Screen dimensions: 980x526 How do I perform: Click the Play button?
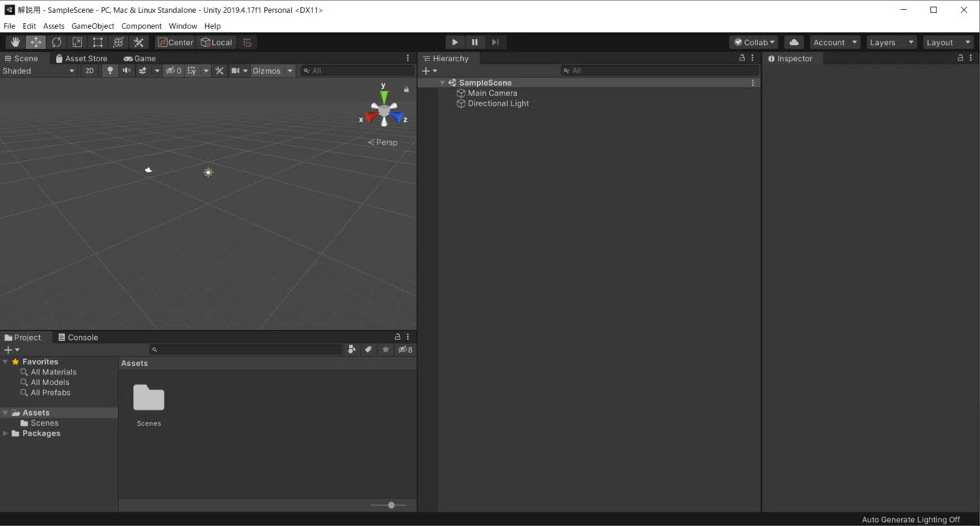coord(455,42)
